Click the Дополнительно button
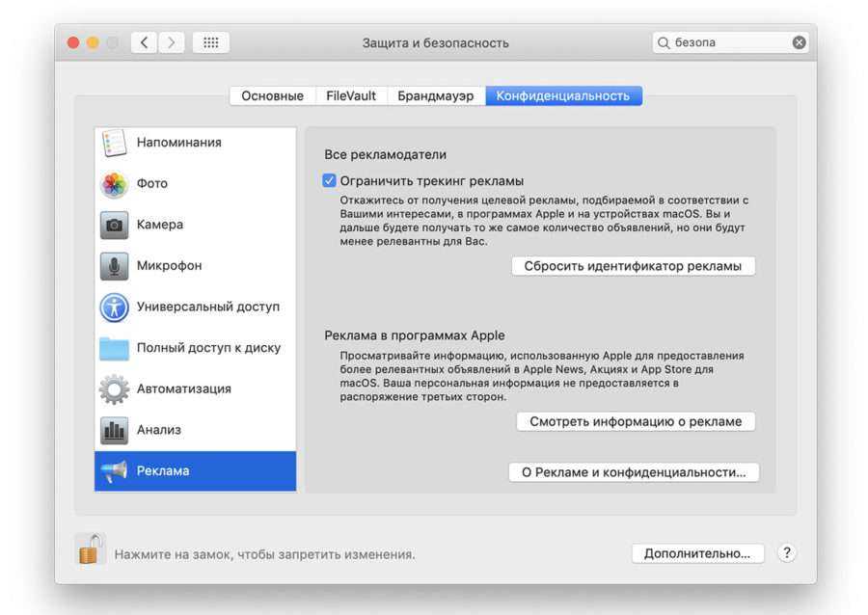 tap(697, 553)
